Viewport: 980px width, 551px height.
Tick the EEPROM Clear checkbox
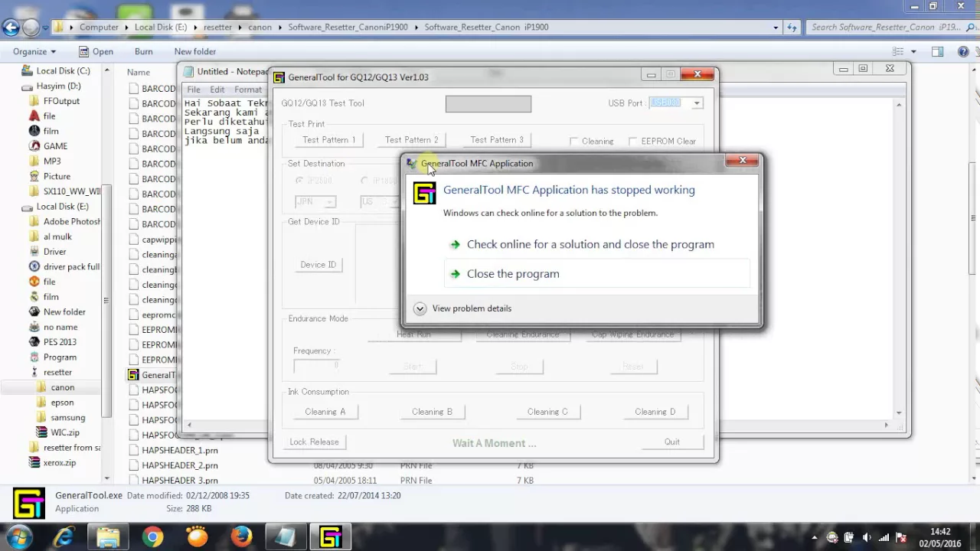tap(632, 142)
